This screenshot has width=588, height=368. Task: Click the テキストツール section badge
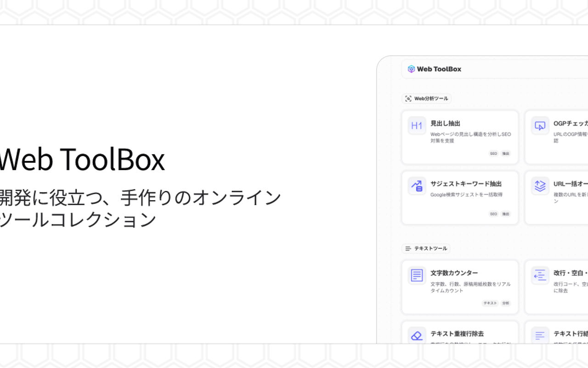tap(426, 248)
